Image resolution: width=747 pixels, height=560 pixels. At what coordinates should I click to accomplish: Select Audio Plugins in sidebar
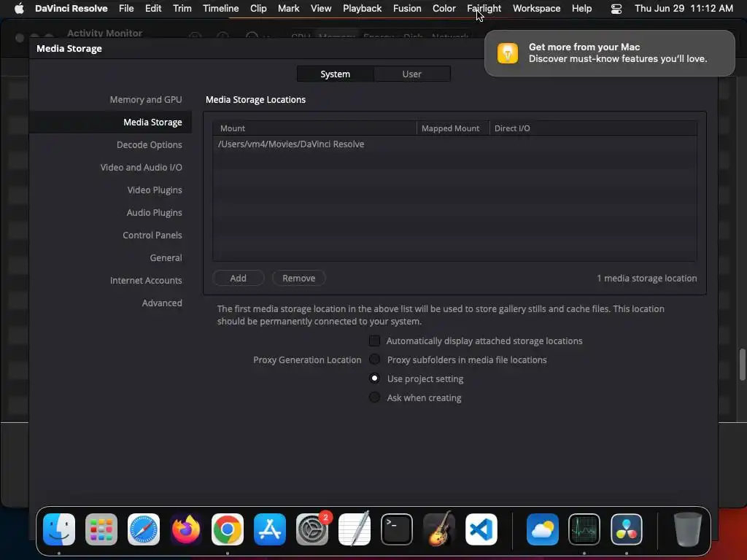point(154,212)
